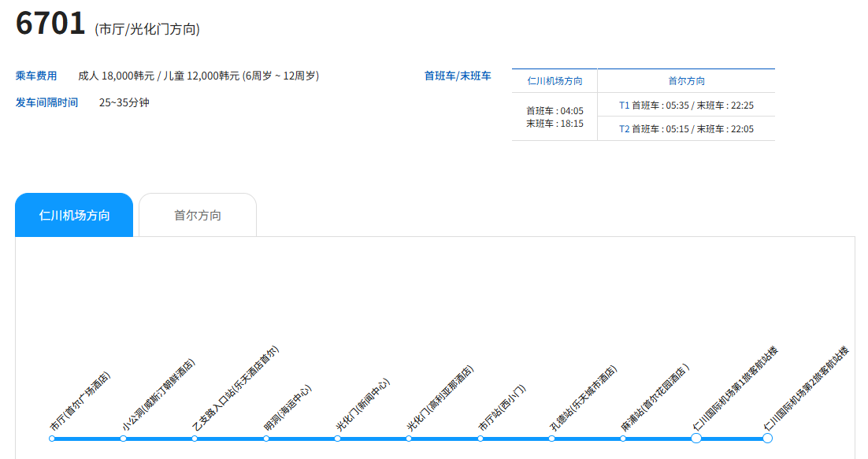This screenshot has width=868, height=459.
Task: Select the 明洞(海运中心) stop marker
Action: pos(266,439)
